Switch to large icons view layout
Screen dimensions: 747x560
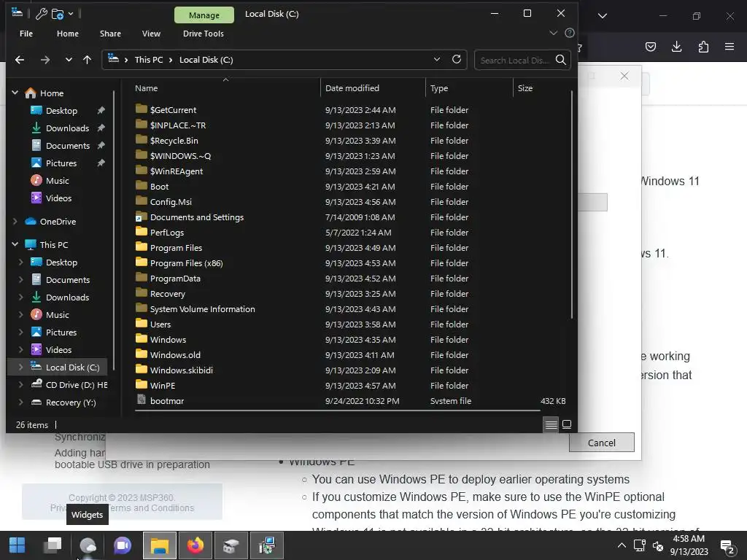click(566, 424)
